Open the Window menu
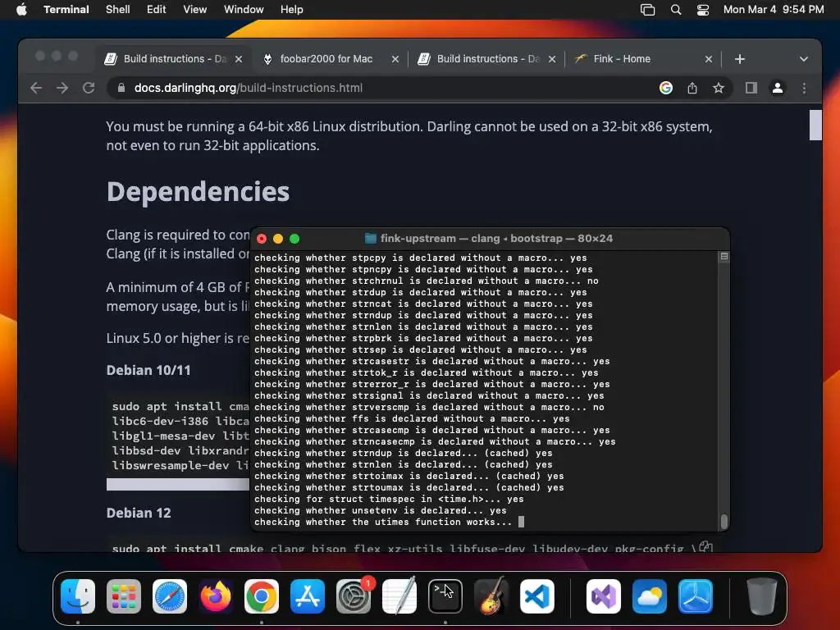840x630 pixels. [243, 9]
